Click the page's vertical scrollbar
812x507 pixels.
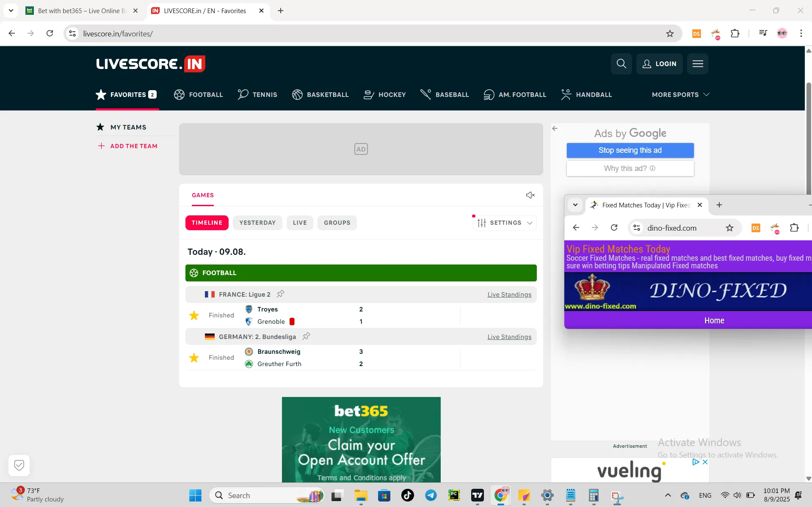[x=808, y=135]
